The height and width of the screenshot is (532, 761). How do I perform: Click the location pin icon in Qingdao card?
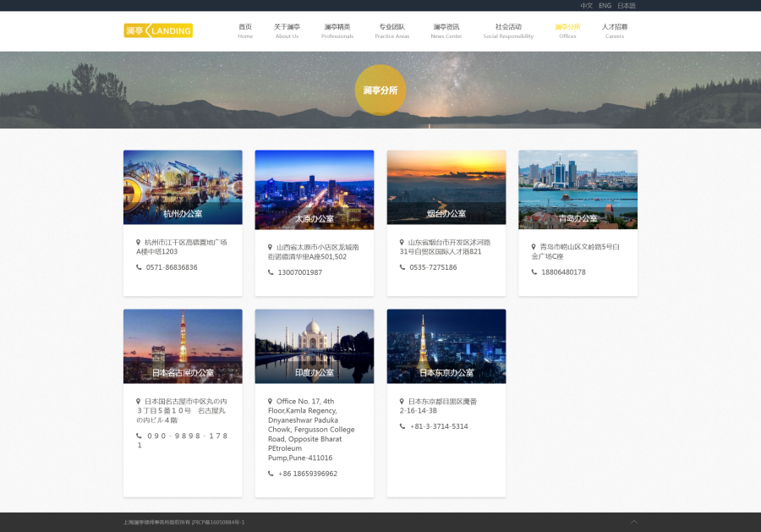tap(534, 247)
